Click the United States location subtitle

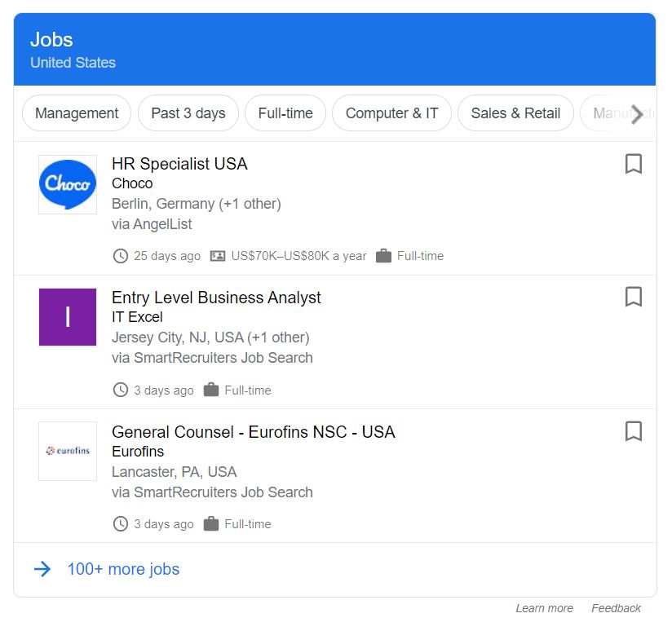tap(73, 63)
